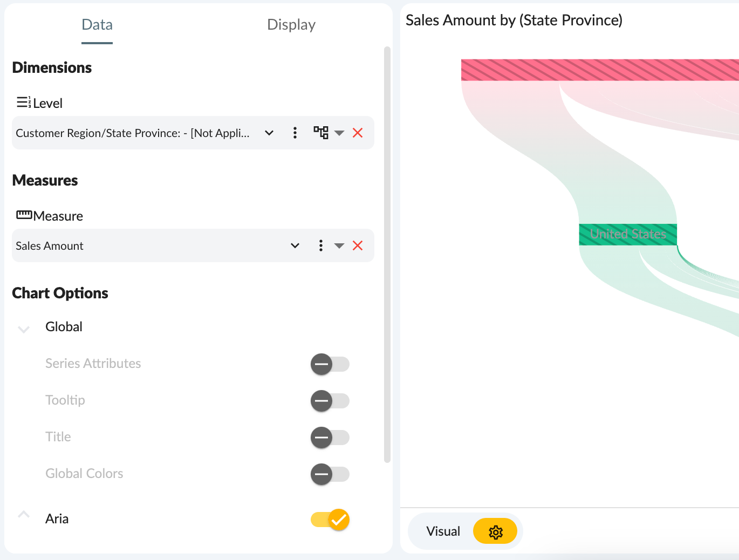
Task: Delete the Sales Amount measure with red X
Action: point(358,246)
